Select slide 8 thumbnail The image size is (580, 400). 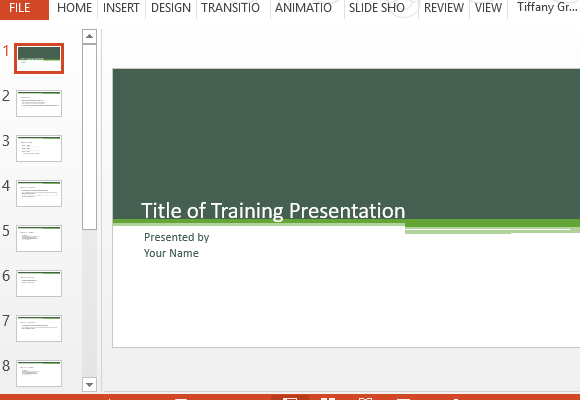[39, 373]
